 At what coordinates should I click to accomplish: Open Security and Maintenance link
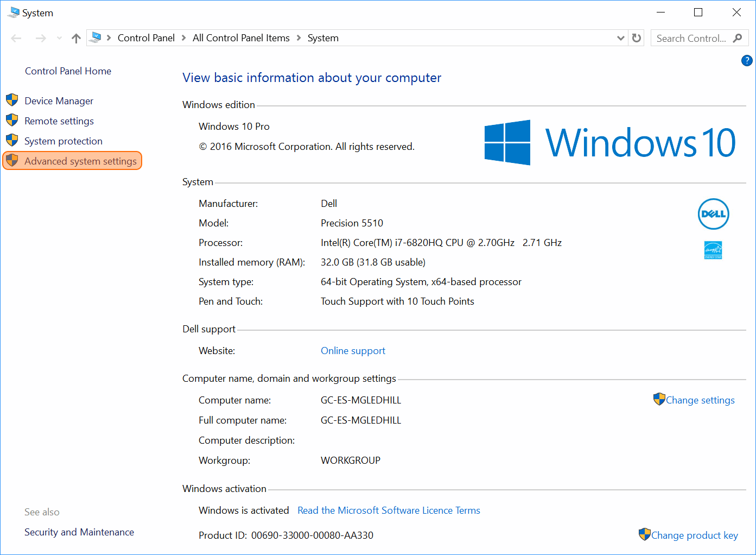pos(79,532)
